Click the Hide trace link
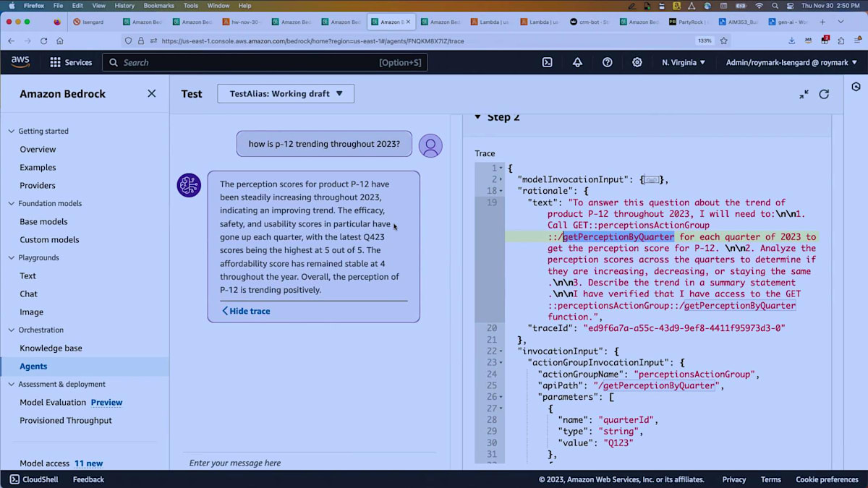The width and height of the screenshot is (868, 488). 246,311
